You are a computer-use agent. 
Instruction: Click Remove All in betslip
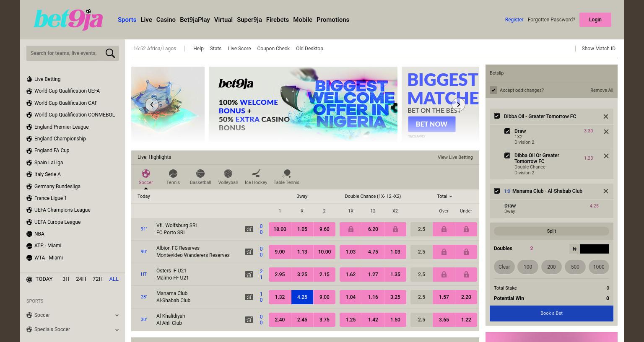pyautogui.click(x=602, y=90)
